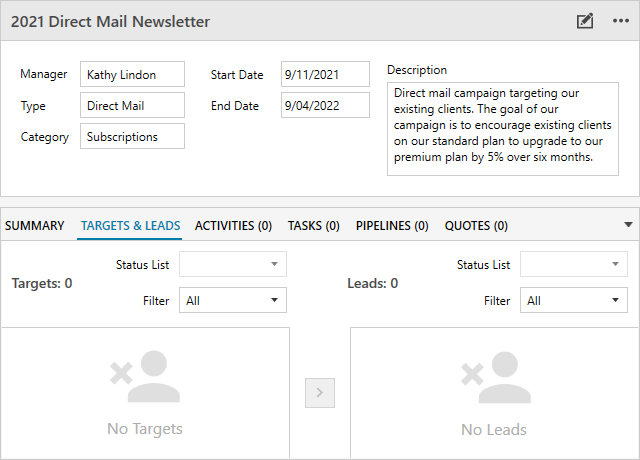Open the Targets Filter dropdown
This screenshot has width=640, height=460.
232,300
